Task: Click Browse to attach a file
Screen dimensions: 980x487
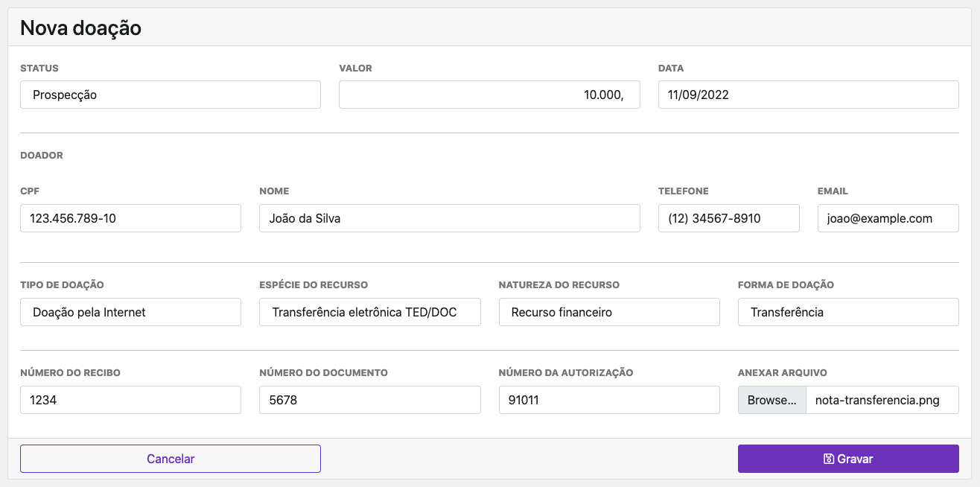Action: [x=771, y=400]
